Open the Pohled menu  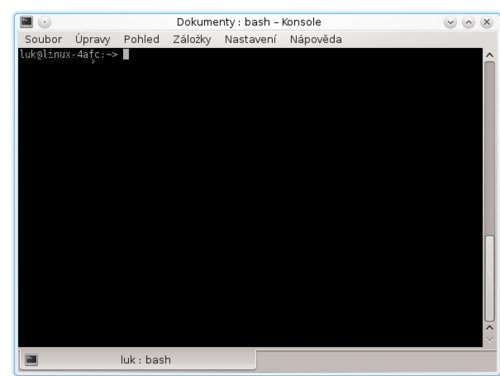[x=142, y=39]
